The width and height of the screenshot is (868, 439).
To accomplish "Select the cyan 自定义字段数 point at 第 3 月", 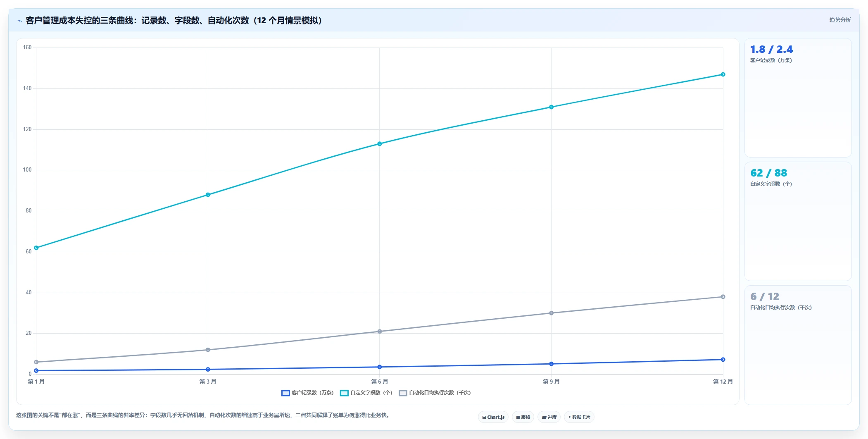I will tap(208, 195).
